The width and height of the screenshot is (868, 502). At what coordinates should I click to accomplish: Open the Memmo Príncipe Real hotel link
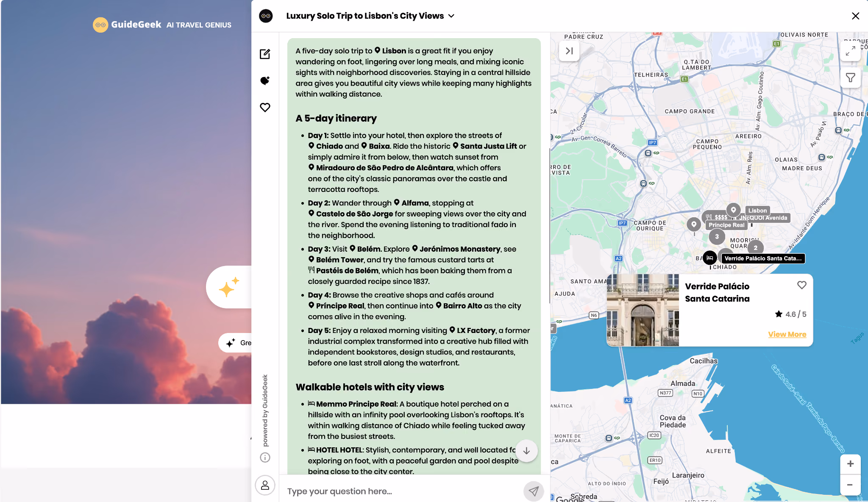pyautogui.click(x=352, y=404)
